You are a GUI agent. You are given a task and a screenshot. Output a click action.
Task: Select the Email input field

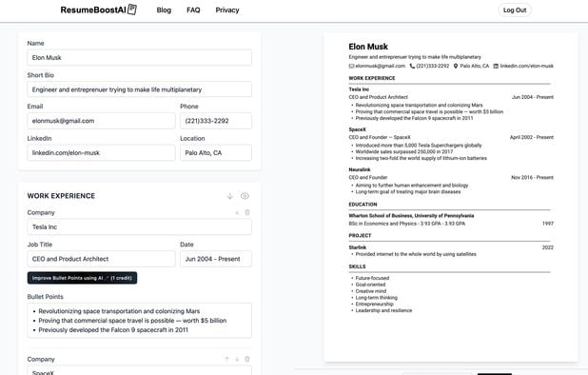pyautogui.click(x=101, y=121)
